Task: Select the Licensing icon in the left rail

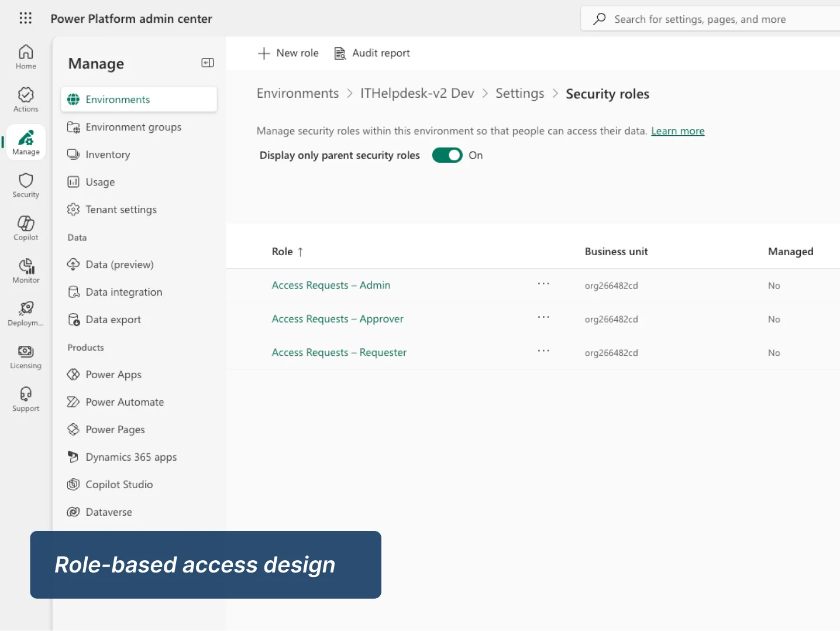Action: click(25, 356)
